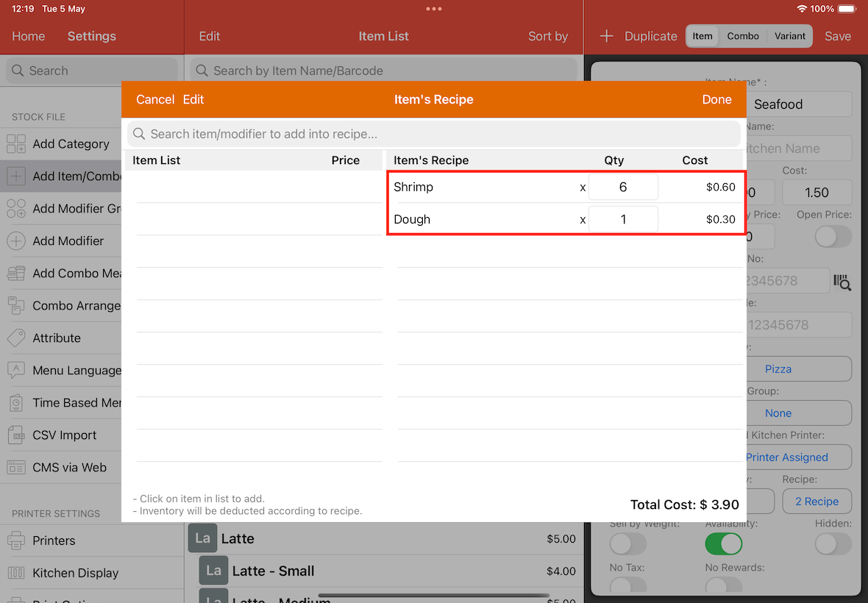The image size is (868, 603).
Task: Tap the Wi-Fi status icon
Action: tap(802, 9)
